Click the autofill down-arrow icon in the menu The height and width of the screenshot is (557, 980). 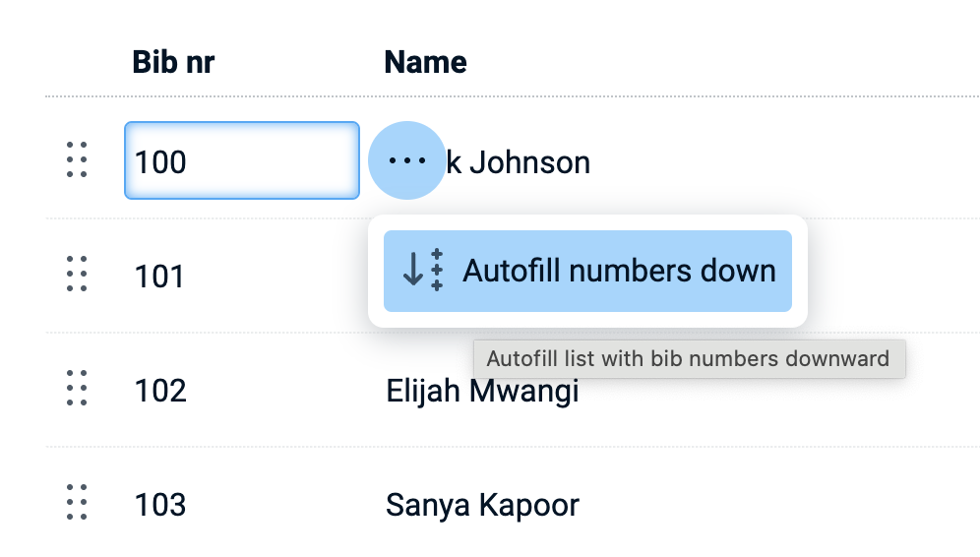pos(424,271)
